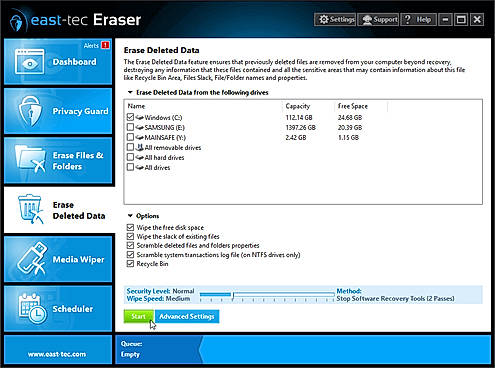Open the Support button
The width and height of the screenshot is (495, 368).
click(x=378, y=20)
